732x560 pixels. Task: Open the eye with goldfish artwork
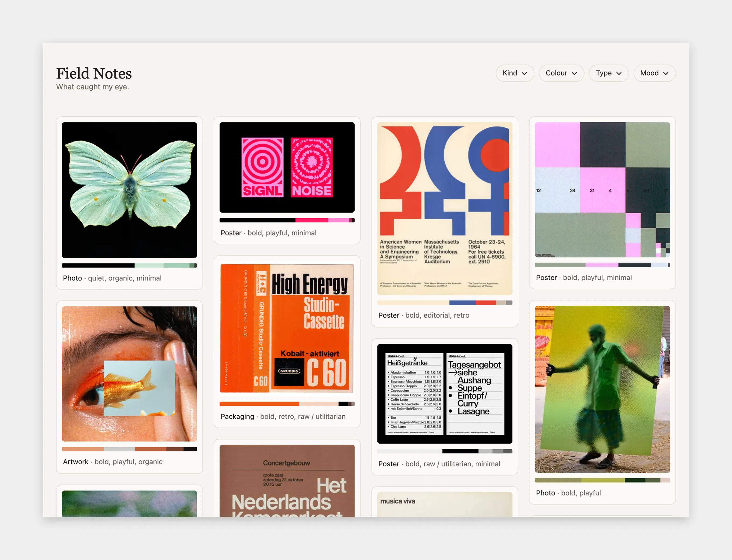[129, 374]
